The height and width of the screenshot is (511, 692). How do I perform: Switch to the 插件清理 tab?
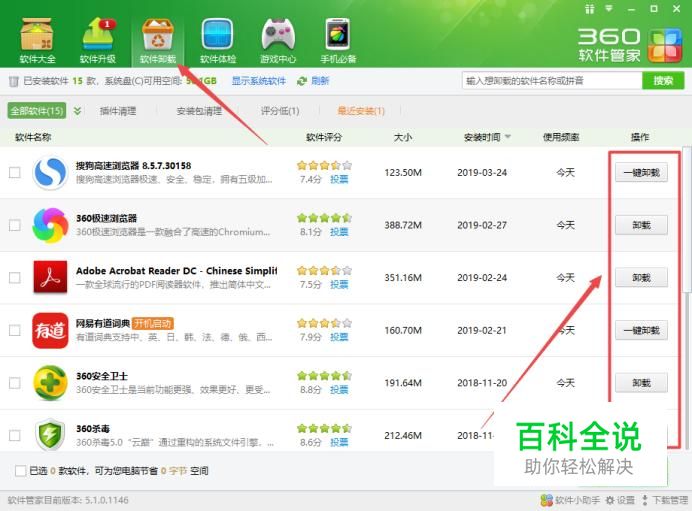[x=118, y=111]
